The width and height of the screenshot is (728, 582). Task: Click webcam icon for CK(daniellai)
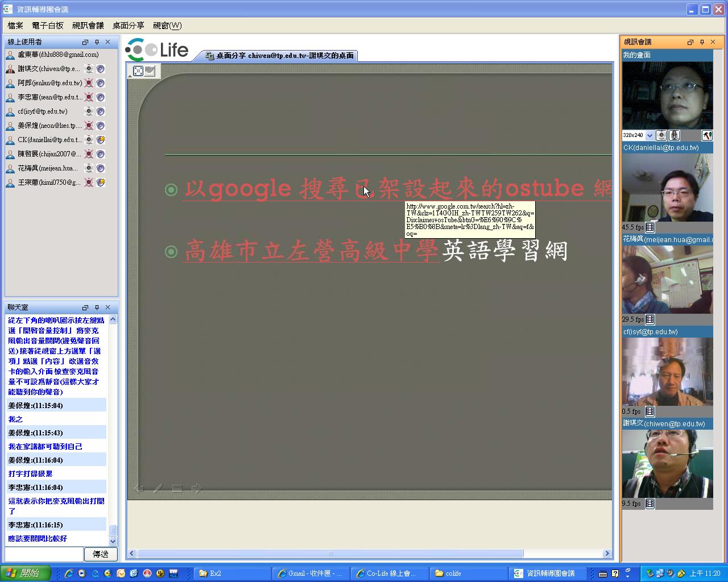[x=89, y=140]
